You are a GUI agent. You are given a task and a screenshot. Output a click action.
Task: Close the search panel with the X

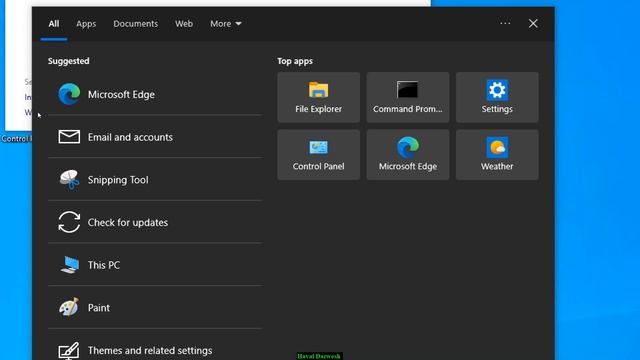click(533, 23)
